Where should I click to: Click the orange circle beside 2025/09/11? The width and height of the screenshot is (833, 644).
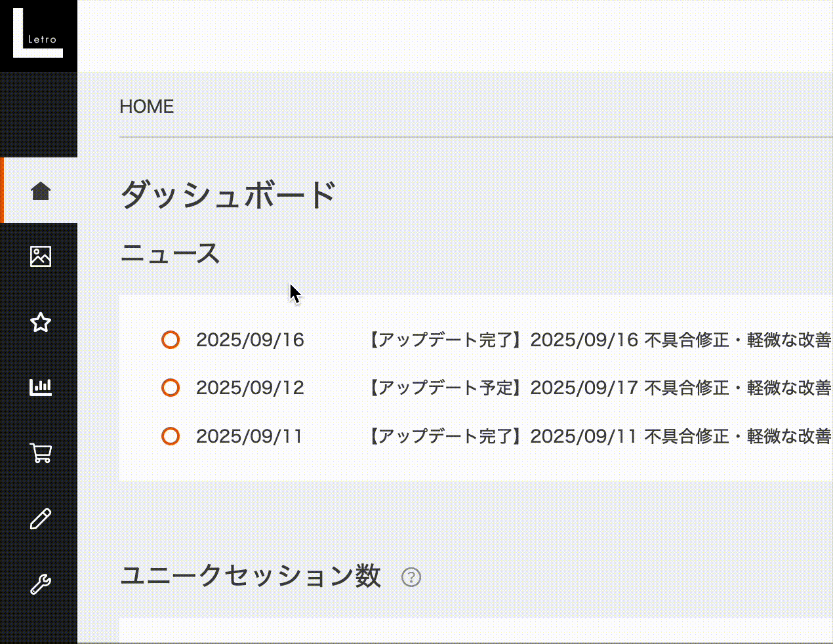click(x=171, y=436)
